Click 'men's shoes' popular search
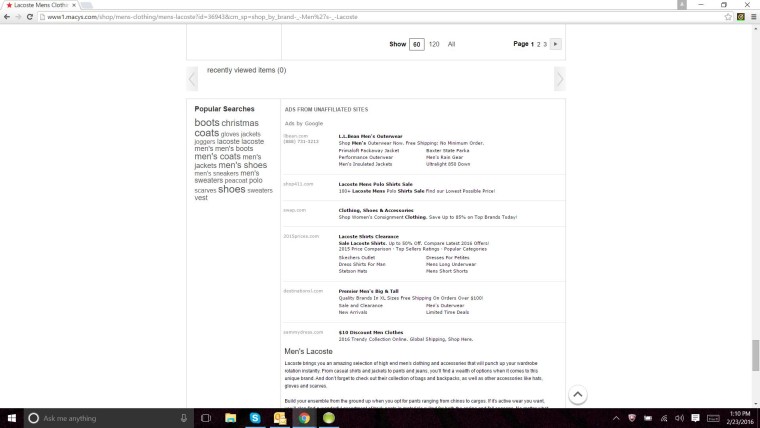 [242, 165]
